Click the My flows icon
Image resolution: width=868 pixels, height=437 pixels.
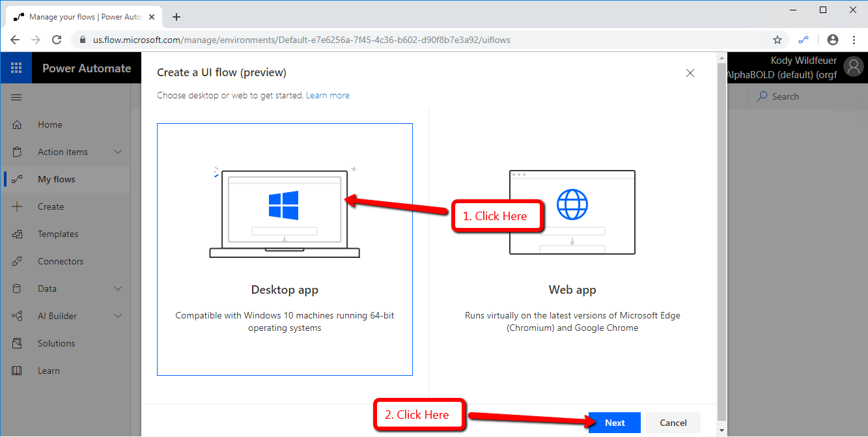point(17,179)
